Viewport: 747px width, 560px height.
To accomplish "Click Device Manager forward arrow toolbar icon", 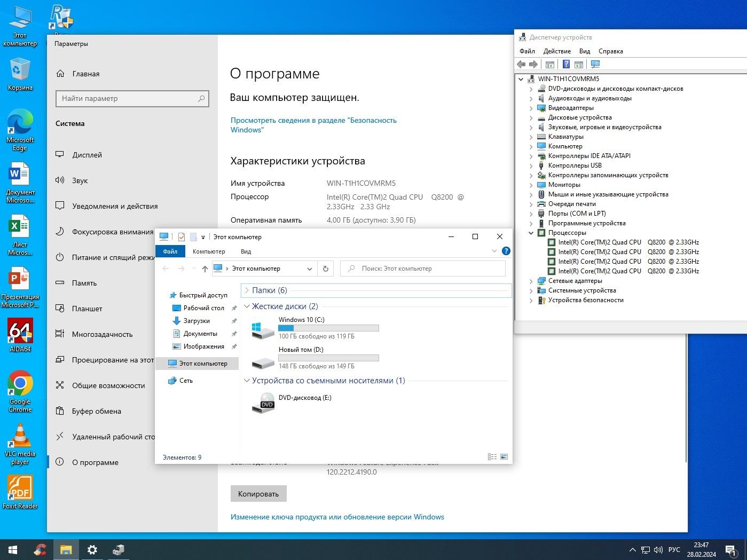I will [x=533, y=65].
